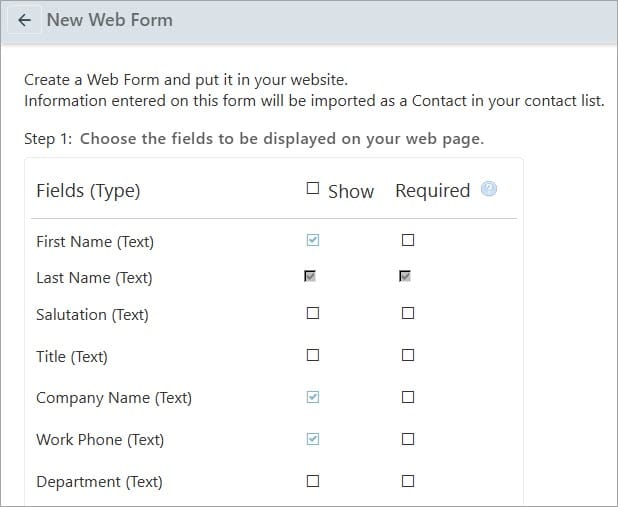Enable Required for First Name
Image resolution: width=618 pixels, height=507 pixels.
point(407,240)
